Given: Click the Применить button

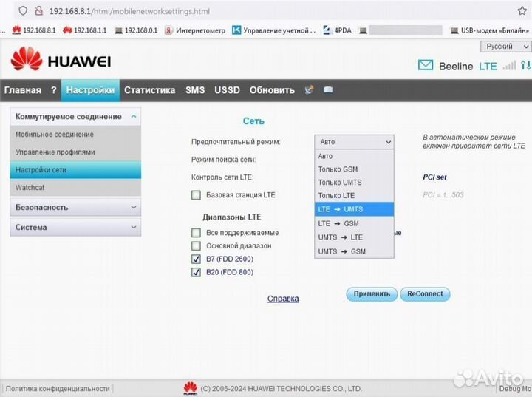Looking at the screenshot, I should point(372,294).
